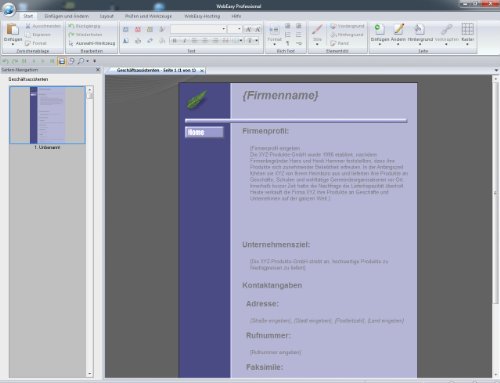
Task: Open the font size dropdown
Action: 239,29
